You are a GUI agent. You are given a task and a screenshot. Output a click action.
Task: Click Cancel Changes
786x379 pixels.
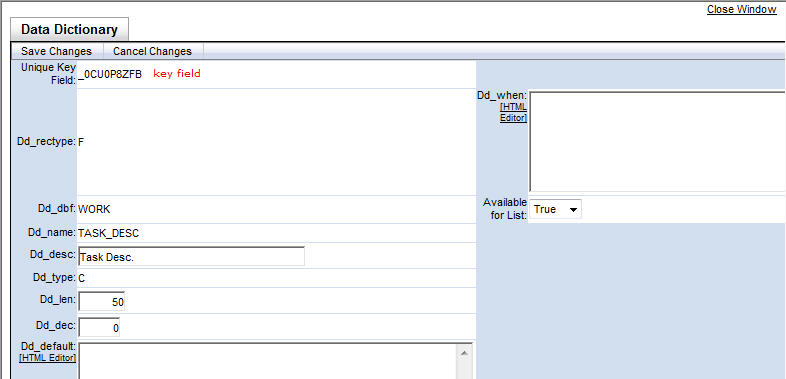(x=152, y=51)
